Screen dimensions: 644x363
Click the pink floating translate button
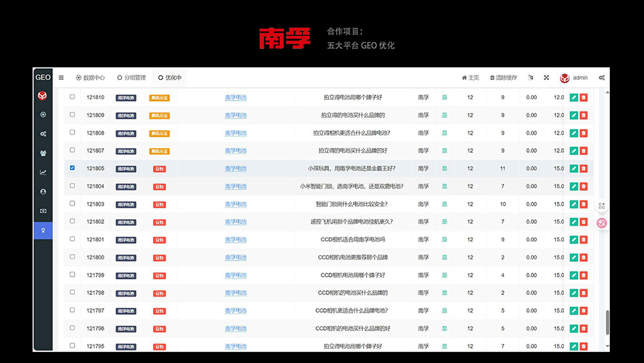coord(601,223)
